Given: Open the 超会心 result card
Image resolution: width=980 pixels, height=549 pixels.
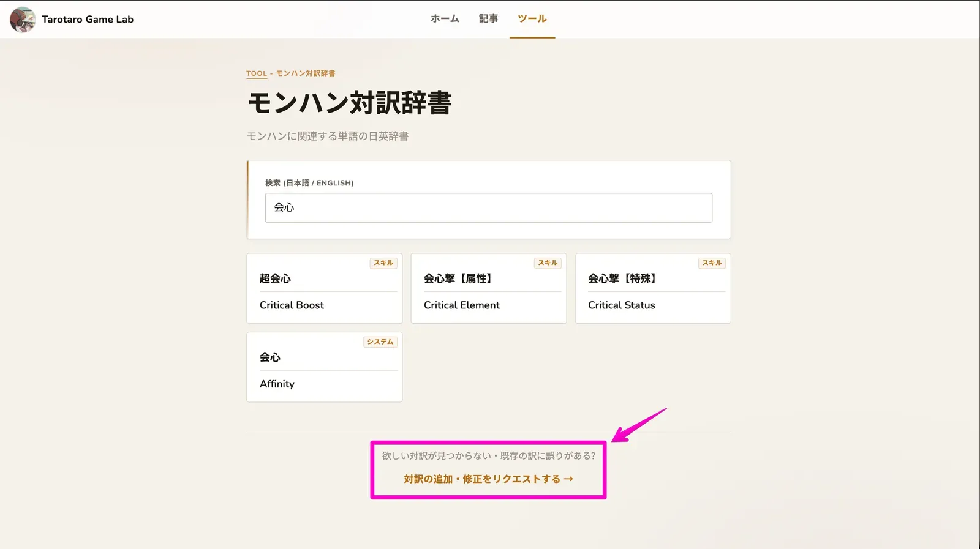Looking at the screenshot, I should 324,288.
